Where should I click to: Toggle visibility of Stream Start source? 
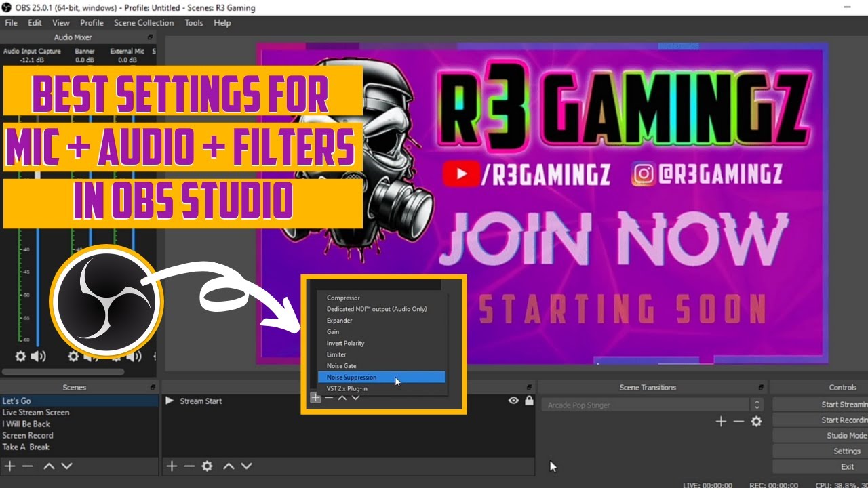(514, 401)
